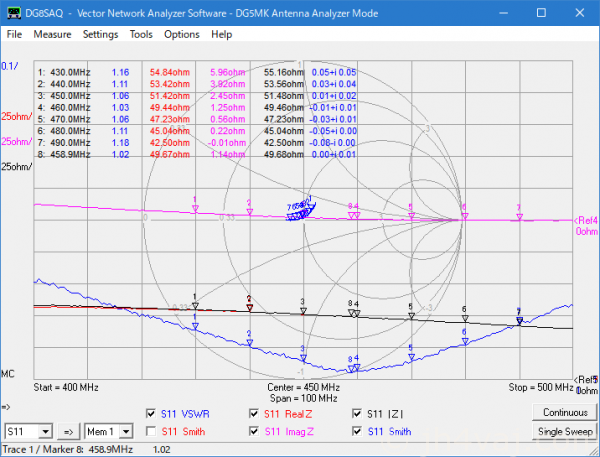This screenshot has height=457, width=600.
Task: Uncheck the S11 VSWR trace checkbox
Action: point(151,413)
